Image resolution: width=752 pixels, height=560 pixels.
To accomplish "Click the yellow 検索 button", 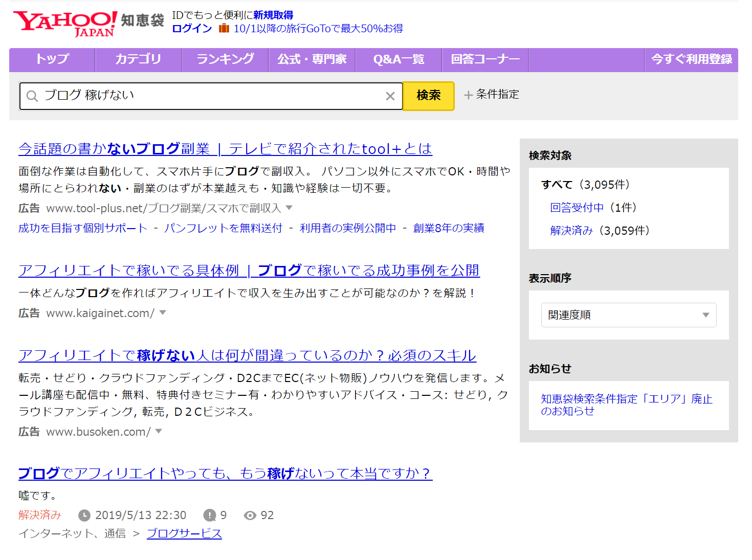I will coord(429,96).
